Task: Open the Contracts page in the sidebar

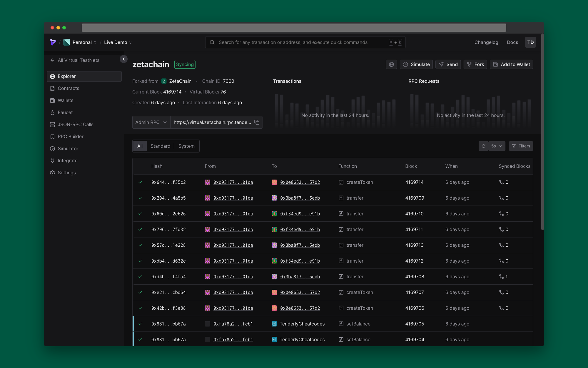Action: pos(68,88)
